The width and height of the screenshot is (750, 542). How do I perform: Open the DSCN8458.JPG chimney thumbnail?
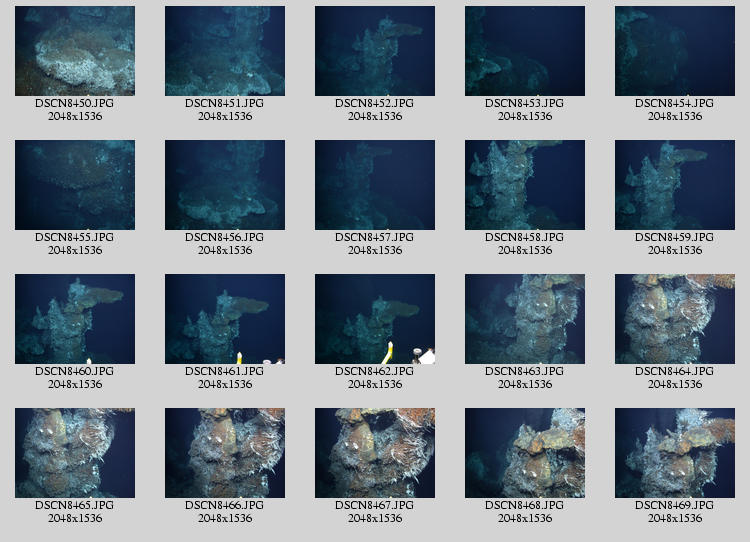click(x=525, y=185)
